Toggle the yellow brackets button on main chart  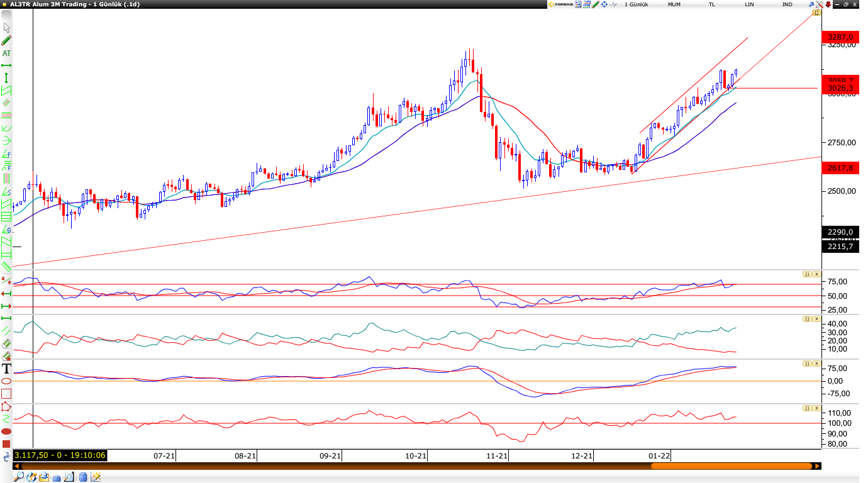point(816,13)
